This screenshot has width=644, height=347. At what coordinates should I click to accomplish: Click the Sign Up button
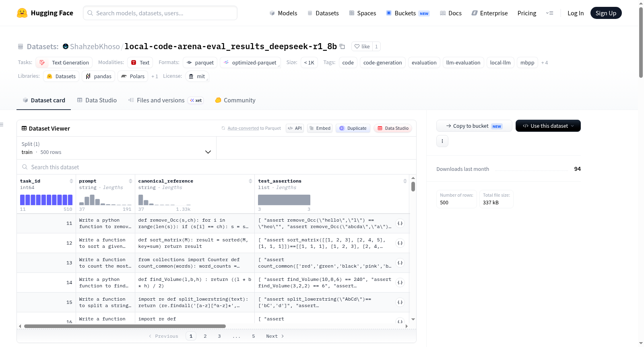(x=606, y=13)
